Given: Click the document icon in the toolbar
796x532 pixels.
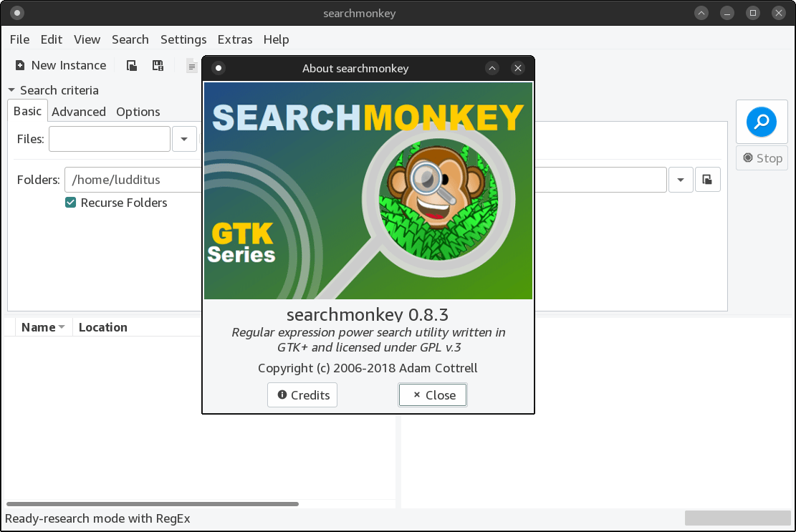Looking at the screenshot, I should point(192,67).
